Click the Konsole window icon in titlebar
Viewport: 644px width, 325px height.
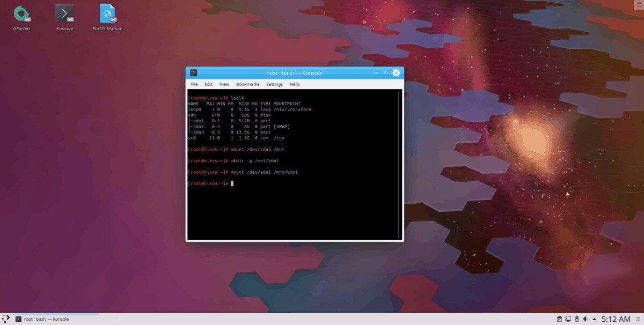pos(193,73)
